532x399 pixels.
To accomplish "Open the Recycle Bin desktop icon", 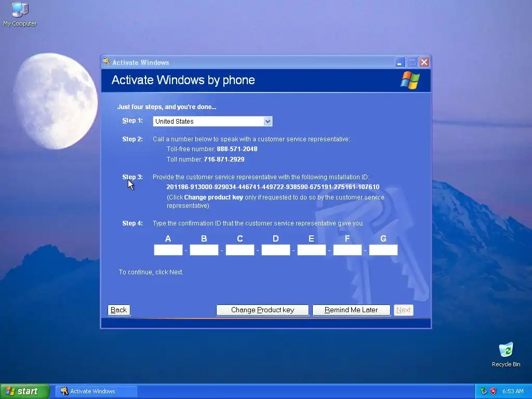I will [x=506, y=354].
